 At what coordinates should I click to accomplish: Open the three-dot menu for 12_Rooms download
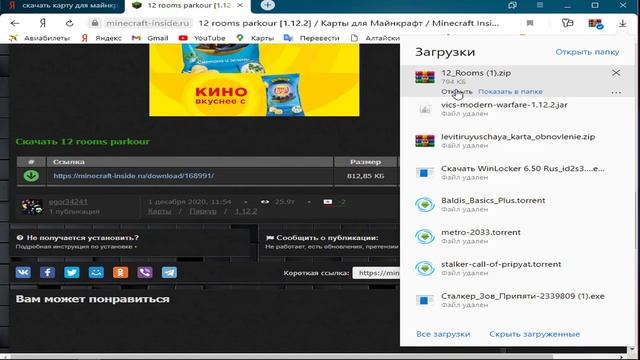pyautogui.click(x=616, y=93)
